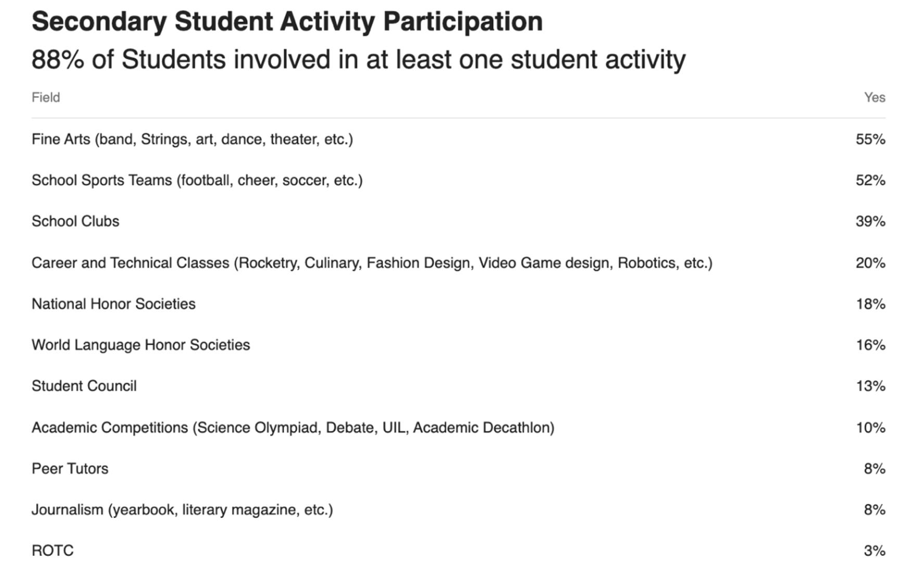Screen dimensions: 924x587
Task: Select the National Honor Societies row label
Action: (113, 304)
